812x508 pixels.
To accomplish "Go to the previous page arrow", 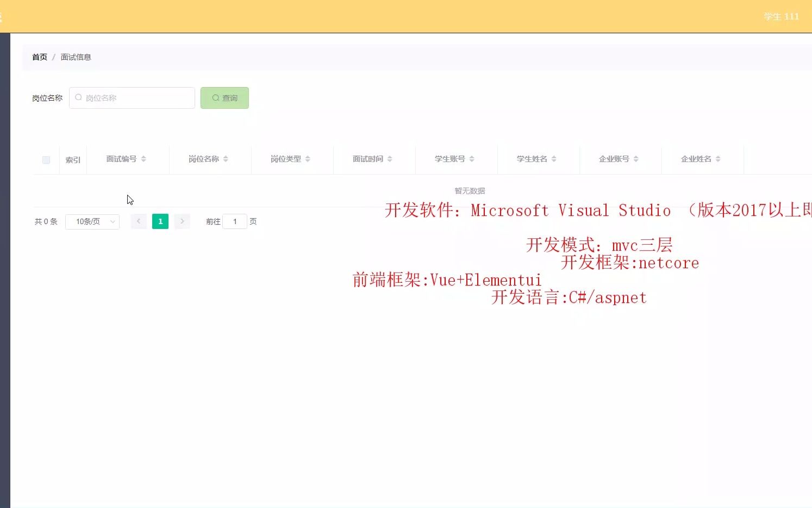I will tap(139, 221).
